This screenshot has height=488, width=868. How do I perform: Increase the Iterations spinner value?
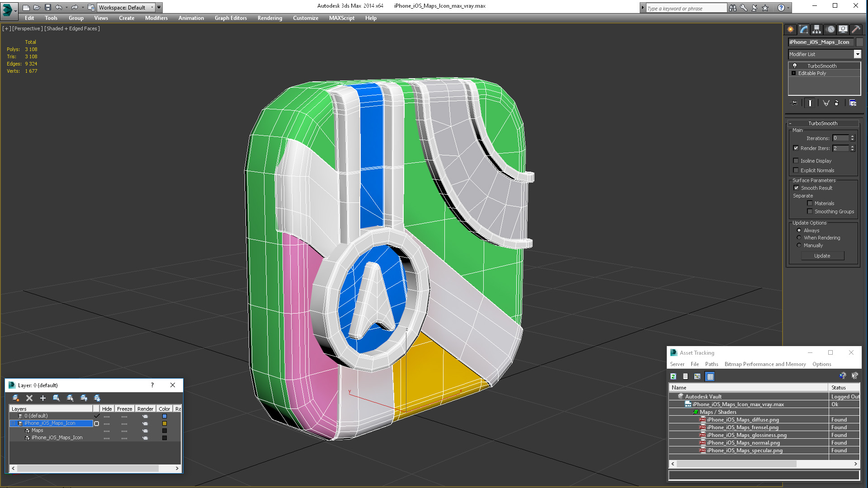(x=853, y=136)
